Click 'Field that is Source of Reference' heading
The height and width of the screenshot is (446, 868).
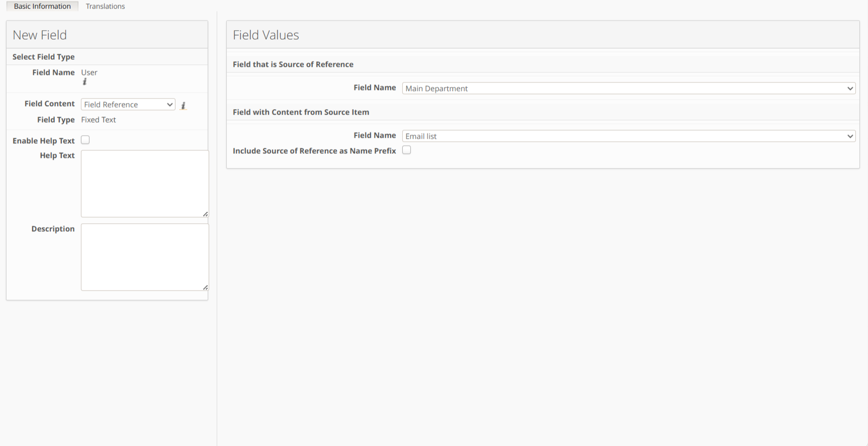293,64
